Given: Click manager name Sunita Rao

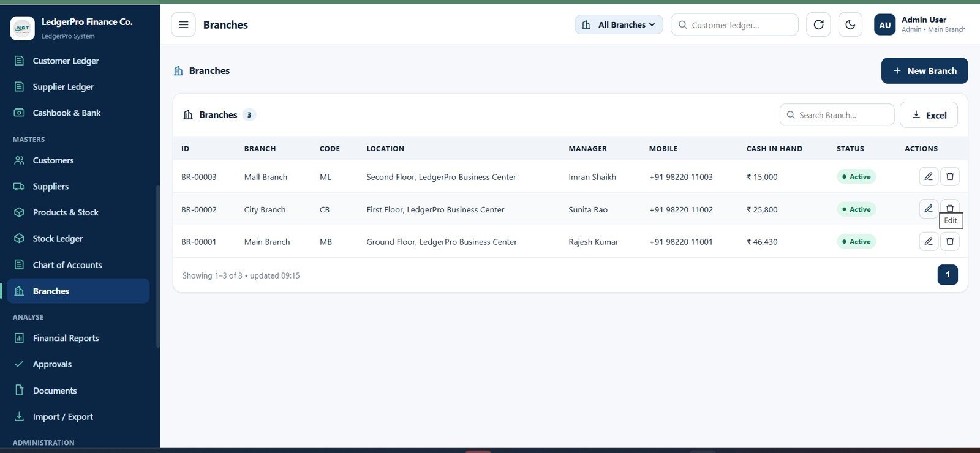Looking at the screenshot, I should point(588,209).
